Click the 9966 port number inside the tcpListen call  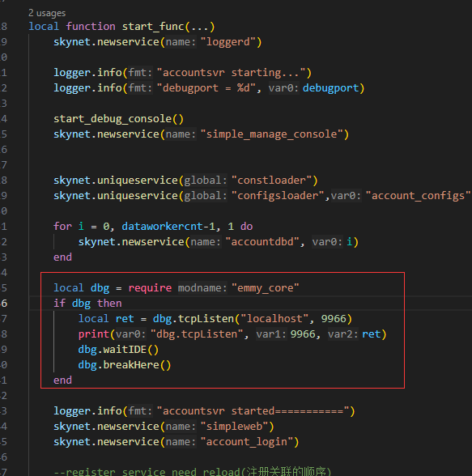coord(334,319)
